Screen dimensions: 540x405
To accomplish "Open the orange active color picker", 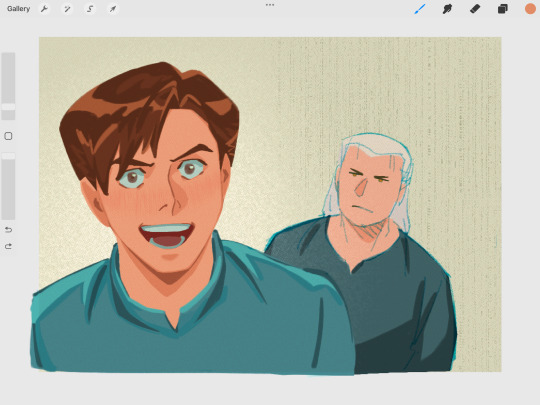I will coord(530,9).
